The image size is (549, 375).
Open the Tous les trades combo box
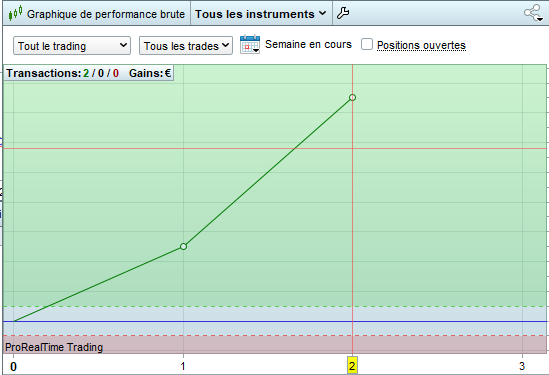(x=186, y=46)
